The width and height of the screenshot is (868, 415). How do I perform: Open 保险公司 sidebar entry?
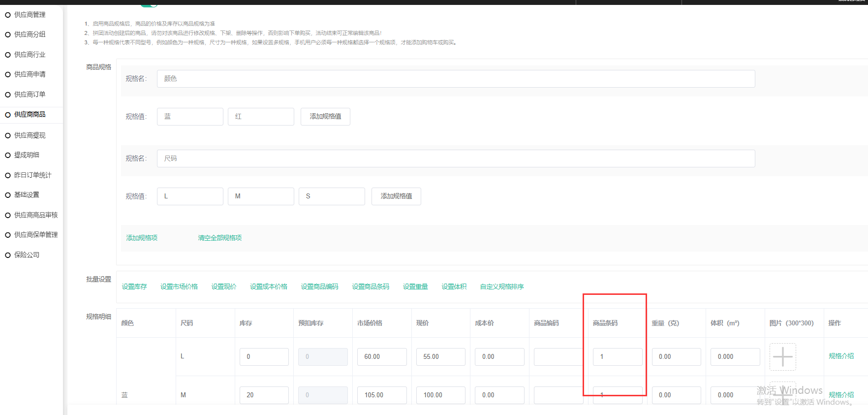[27, 255]
